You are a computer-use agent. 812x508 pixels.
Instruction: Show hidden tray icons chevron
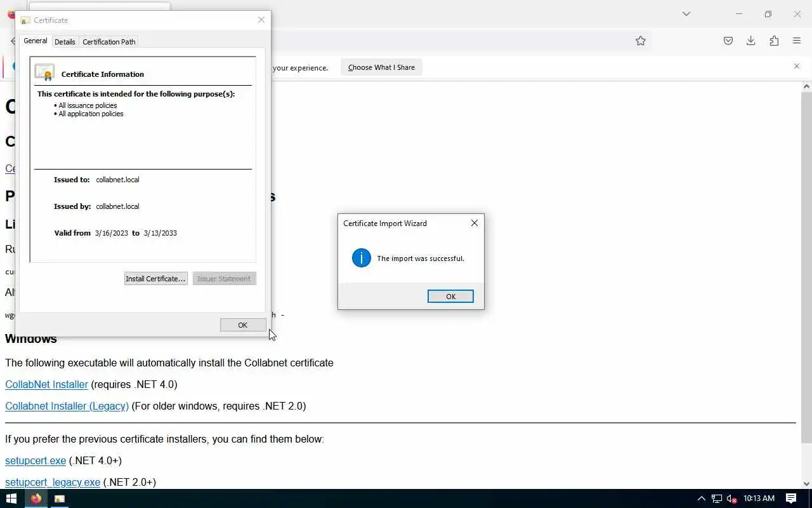[701, 498]
